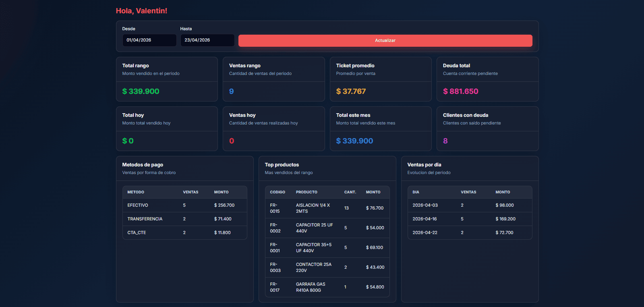Click product code FR-0015

(x=275, y=208)
